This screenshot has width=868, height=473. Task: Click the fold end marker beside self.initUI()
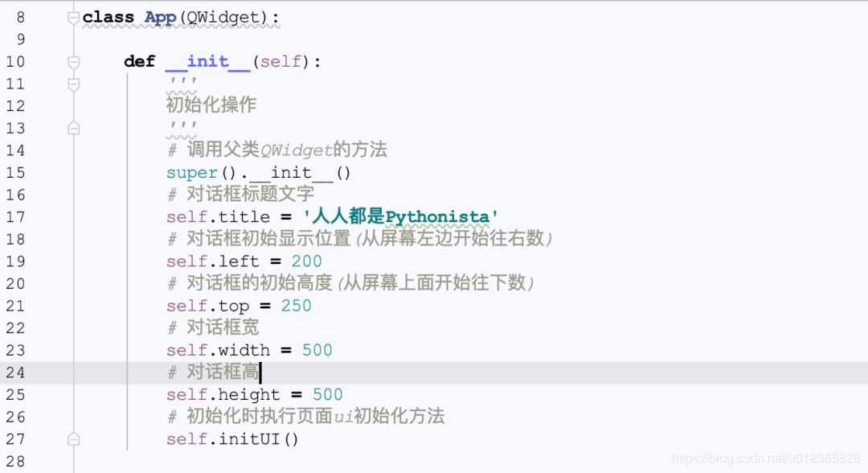(x=74, y=439)
